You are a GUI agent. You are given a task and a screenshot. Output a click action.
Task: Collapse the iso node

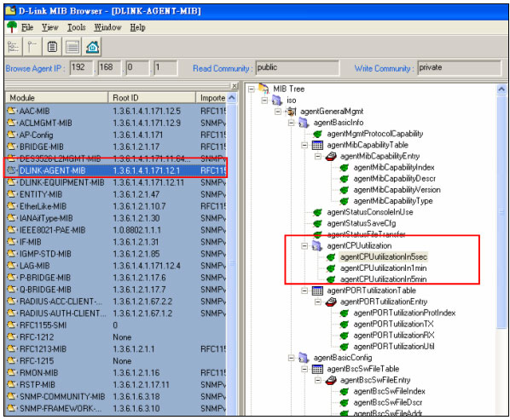[x=264, y=100]
